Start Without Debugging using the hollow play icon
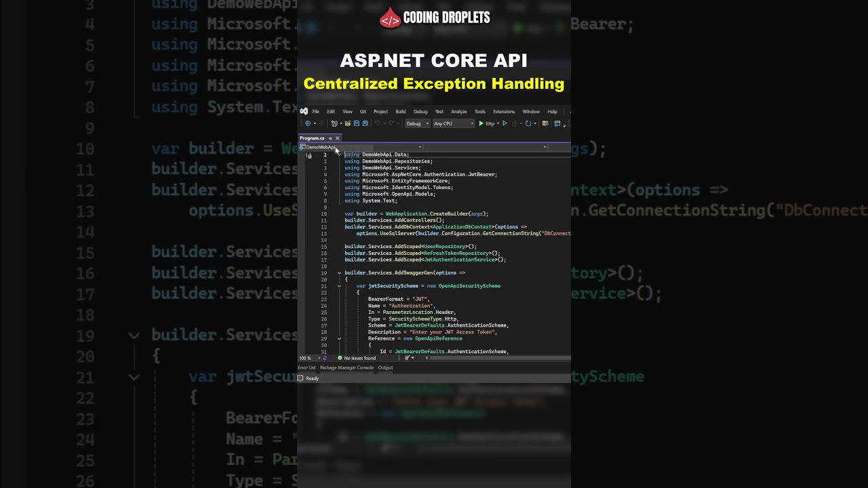 505,123
